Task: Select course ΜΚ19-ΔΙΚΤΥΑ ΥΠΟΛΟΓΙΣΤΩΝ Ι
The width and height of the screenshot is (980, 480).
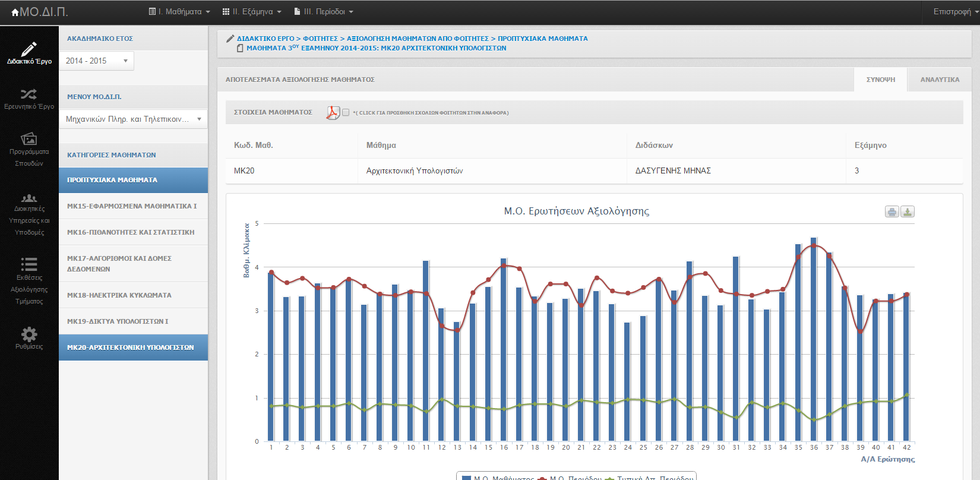Action: pos(134,321)
